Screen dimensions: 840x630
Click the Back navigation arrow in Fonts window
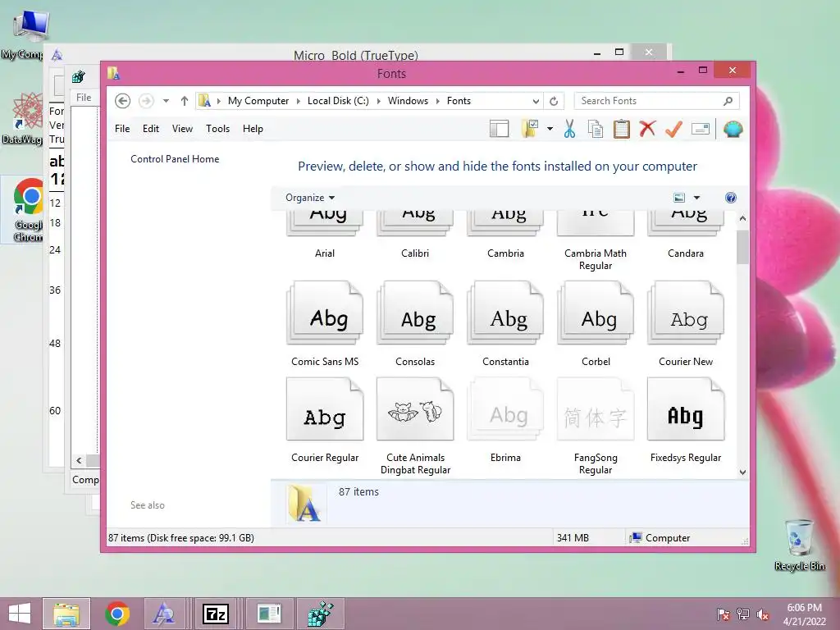123,101
